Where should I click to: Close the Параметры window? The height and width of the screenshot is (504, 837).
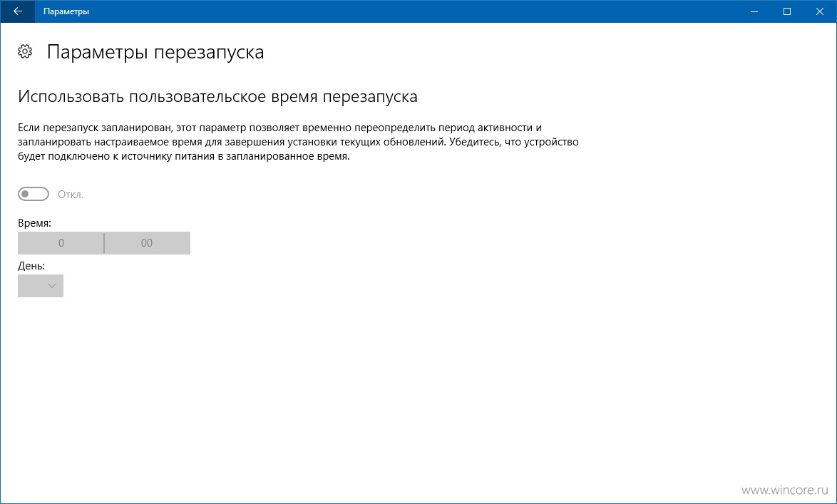(x=820, y=11)
